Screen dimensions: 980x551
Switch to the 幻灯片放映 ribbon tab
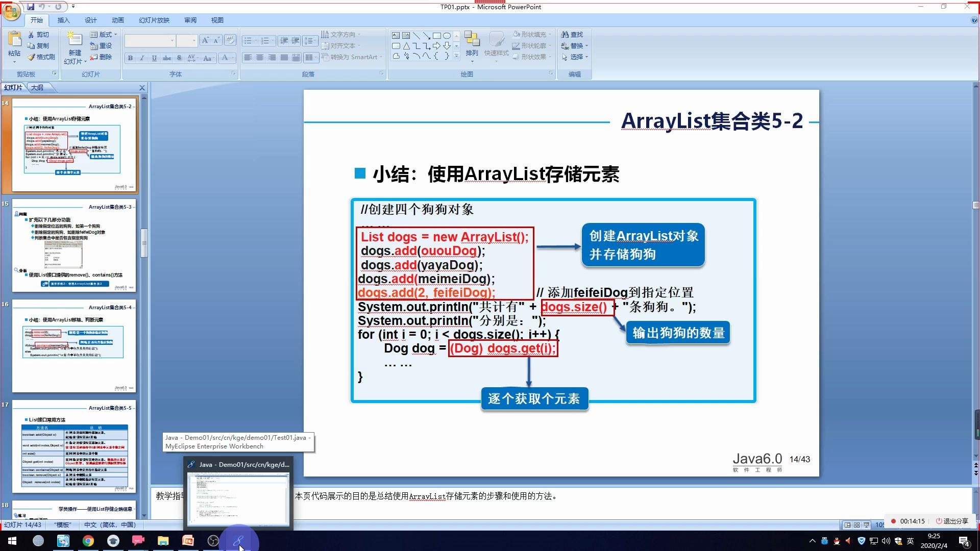(154, 20)
